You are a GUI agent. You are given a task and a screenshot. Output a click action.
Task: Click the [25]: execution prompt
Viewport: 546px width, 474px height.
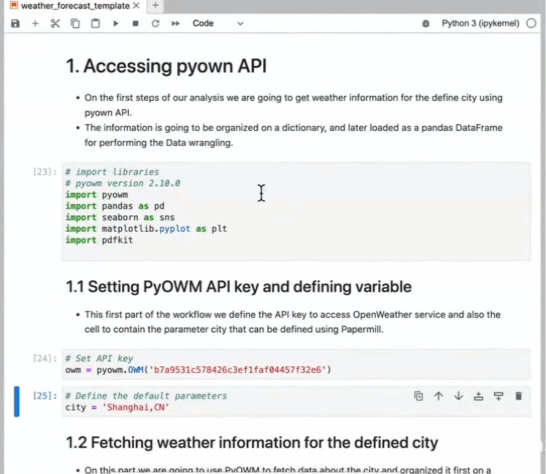pos(45,396)
